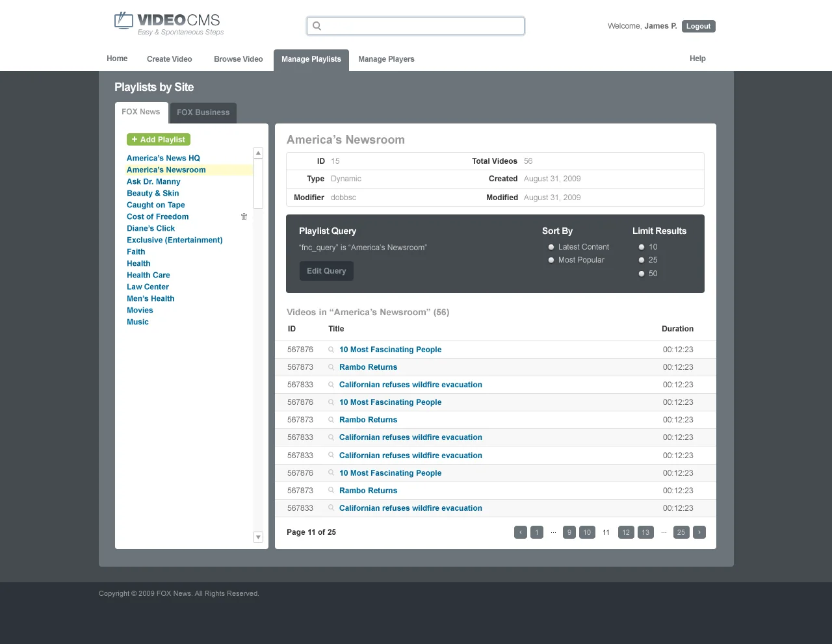Open Ask Dr. Manny playlist
Screen dimensions: 832x644
[x=153, y=181]
